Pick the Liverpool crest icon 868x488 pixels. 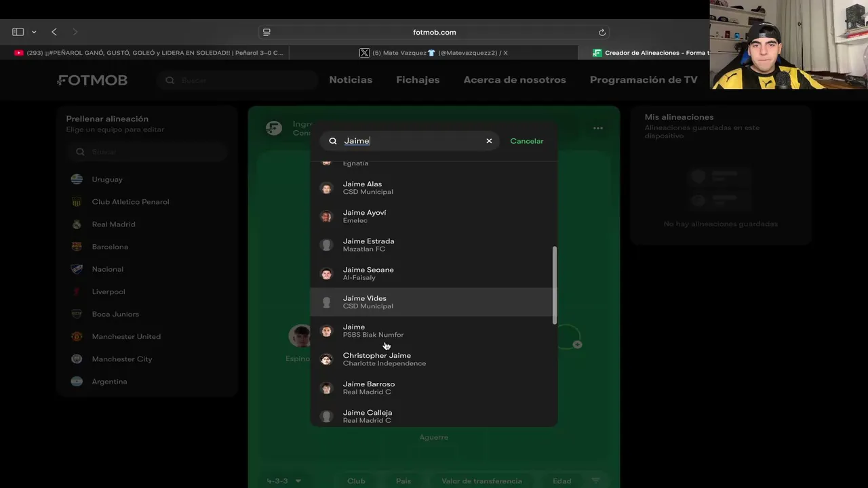pyautogui.click(x=77, y=291)
